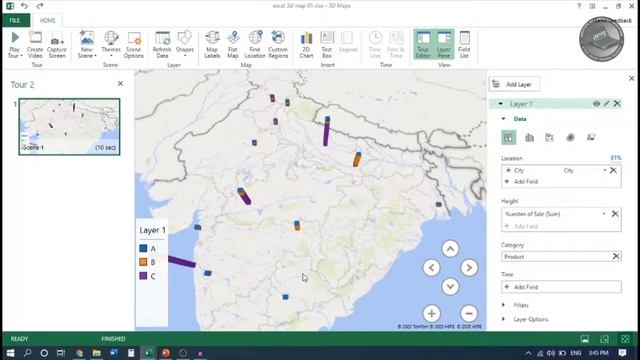Select City location radio button

[x=508, y=170]
